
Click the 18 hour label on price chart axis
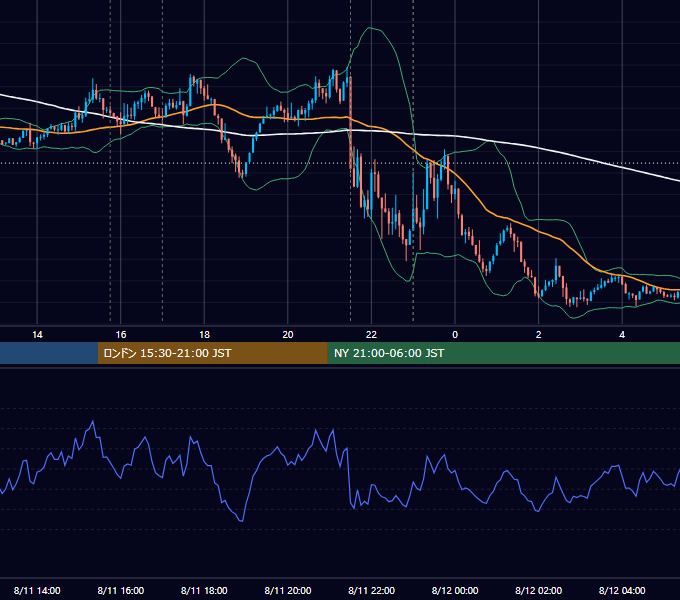(x=204, y=335)
